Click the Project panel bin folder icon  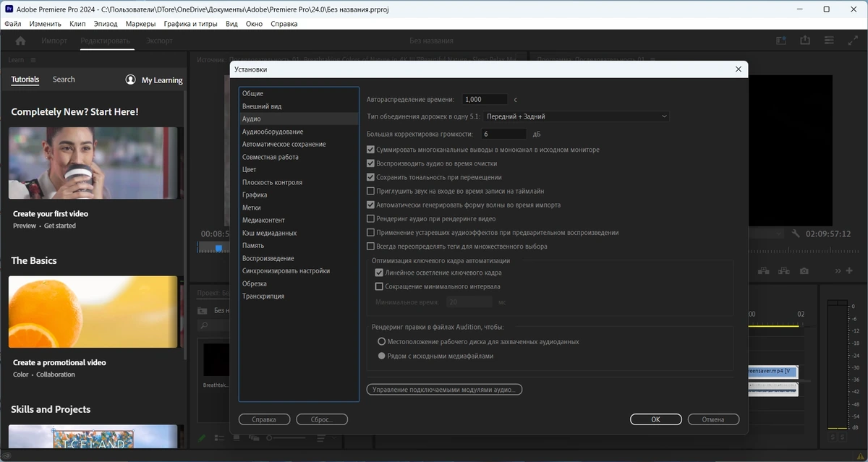pyautogui.click(x=203, y=310)
